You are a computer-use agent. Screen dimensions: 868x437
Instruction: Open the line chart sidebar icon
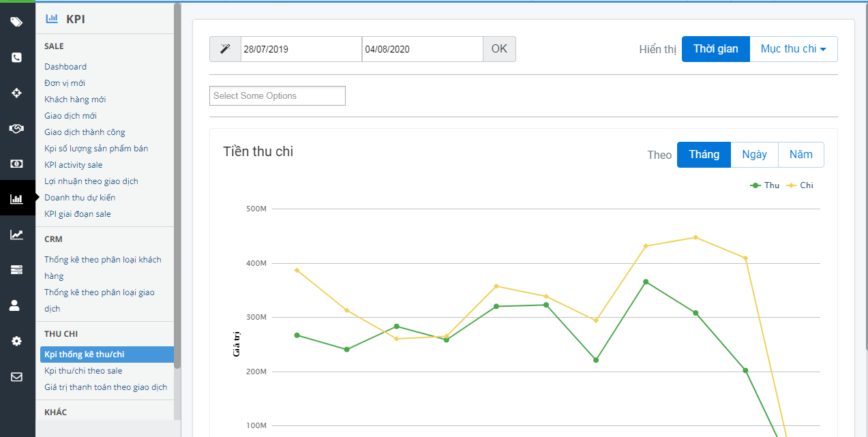[x=17, y=235]
